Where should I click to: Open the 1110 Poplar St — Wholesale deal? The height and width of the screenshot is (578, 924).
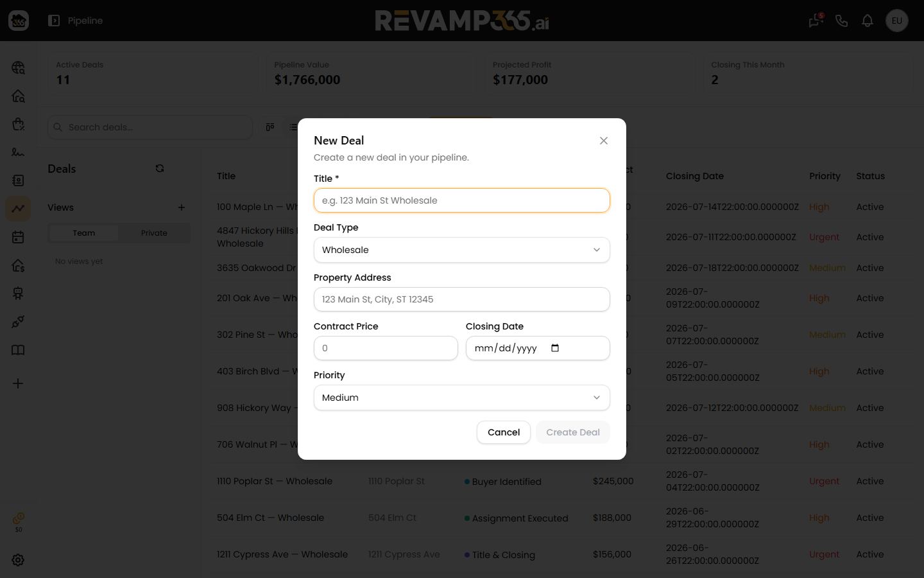[x=275, y=481]
